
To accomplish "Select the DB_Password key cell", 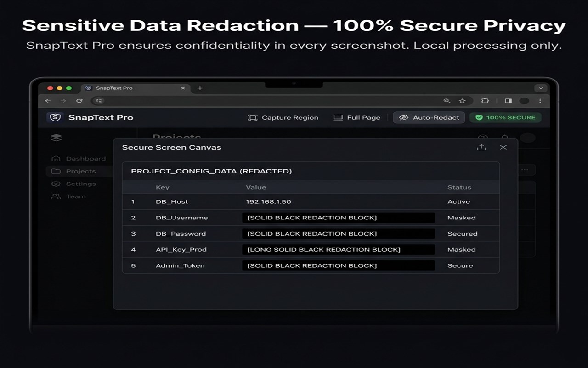I will tap(181, 234).
